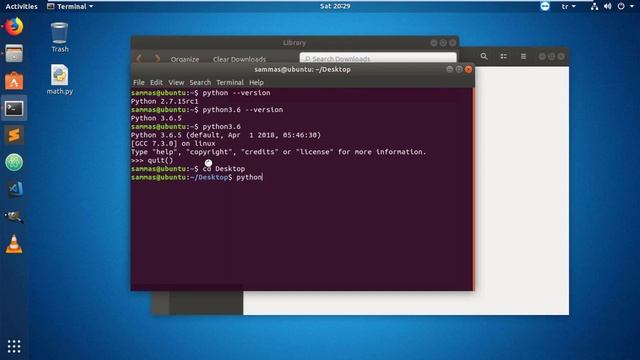The width and height of the screenshot is (640, 360).
Task: Select the math.py file on desktop
Action: (60, 80)
